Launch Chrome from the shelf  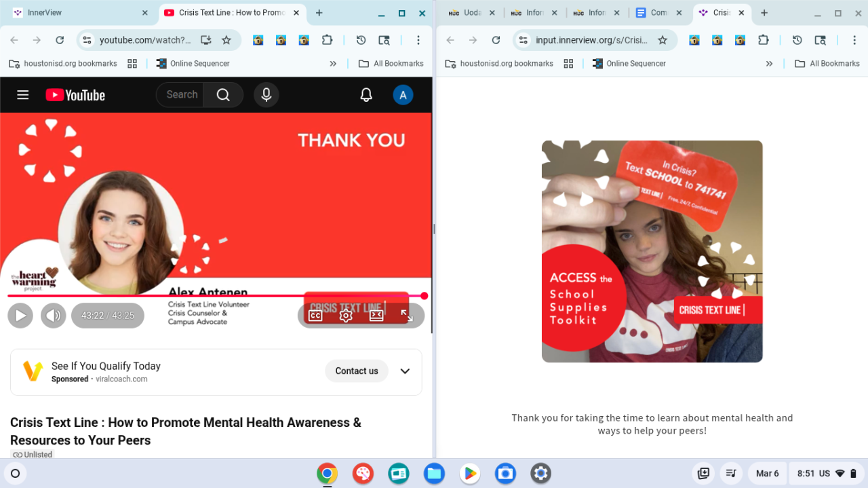point(327,473)
